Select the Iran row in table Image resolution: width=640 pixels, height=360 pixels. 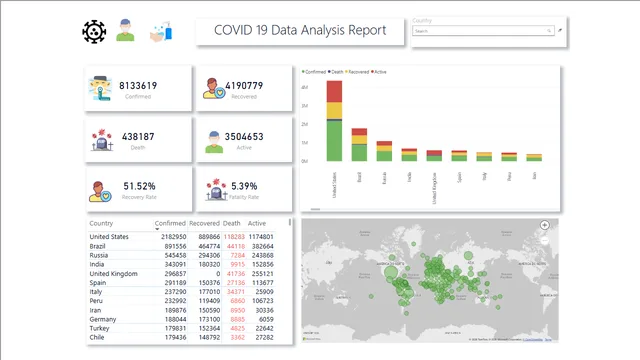pyautogui.click(x=182, y=310)
